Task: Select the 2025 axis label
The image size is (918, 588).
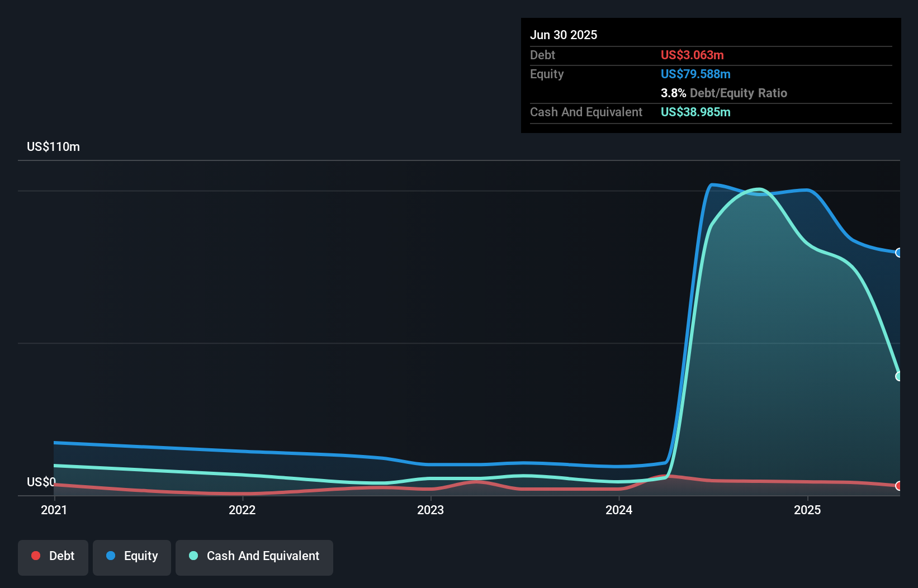Action: 808,510
